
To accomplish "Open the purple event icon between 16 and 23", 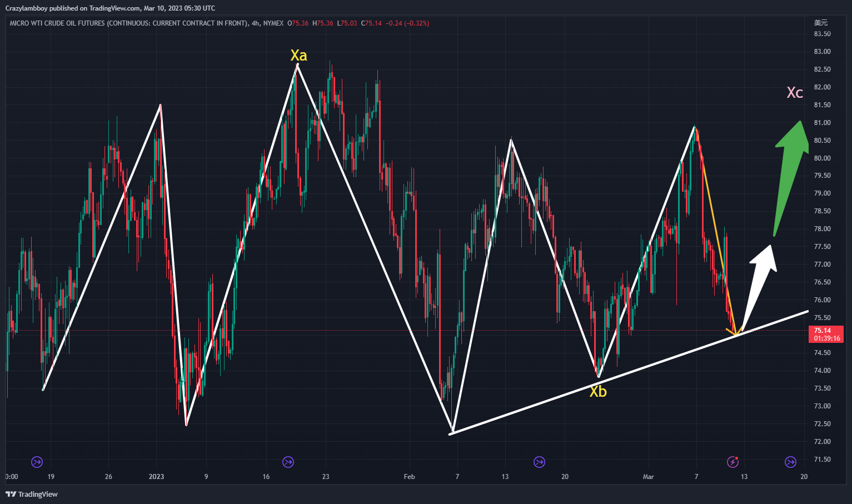I will [288, 462].
